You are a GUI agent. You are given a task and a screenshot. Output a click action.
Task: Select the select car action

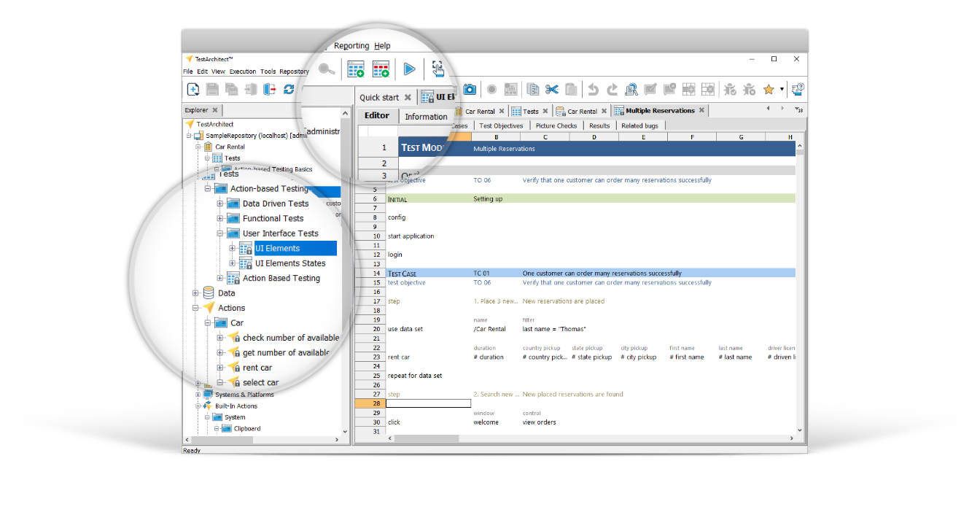tap(260, 382)
